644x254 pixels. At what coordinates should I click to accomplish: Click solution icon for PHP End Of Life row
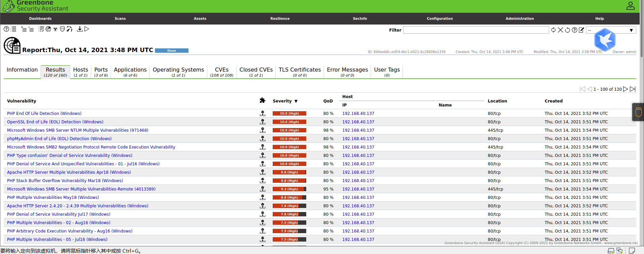pyautogui.click(x=263, y=114)
